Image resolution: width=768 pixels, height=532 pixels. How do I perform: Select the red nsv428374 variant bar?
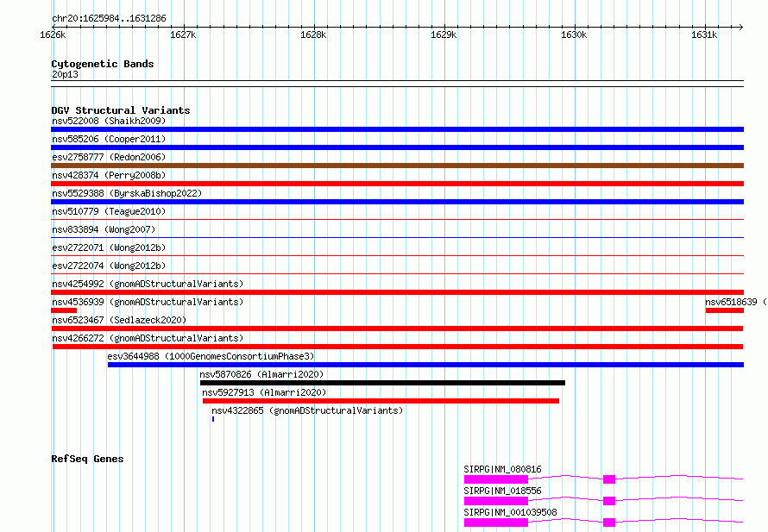(397, 184)
